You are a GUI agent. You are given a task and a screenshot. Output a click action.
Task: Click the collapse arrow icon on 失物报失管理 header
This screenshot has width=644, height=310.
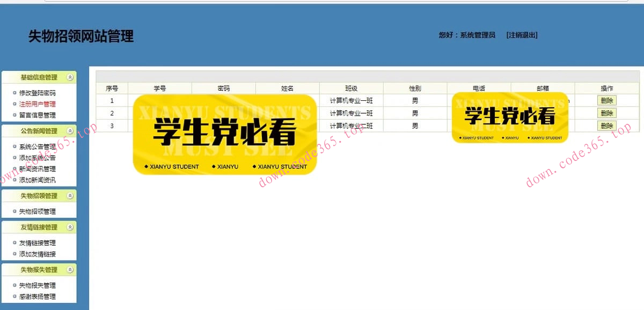tap(69, 270)
